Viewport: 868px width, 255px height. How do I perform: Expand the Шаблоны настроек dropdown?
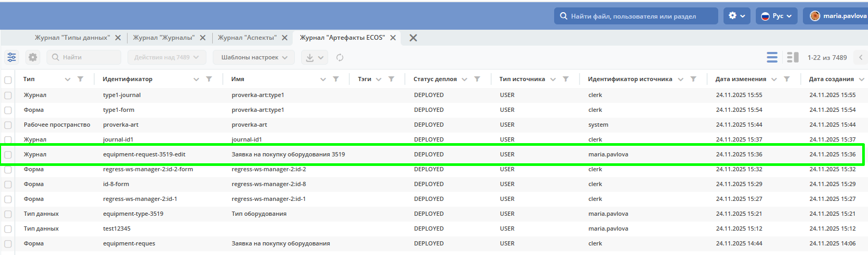[x=254, y=57]
